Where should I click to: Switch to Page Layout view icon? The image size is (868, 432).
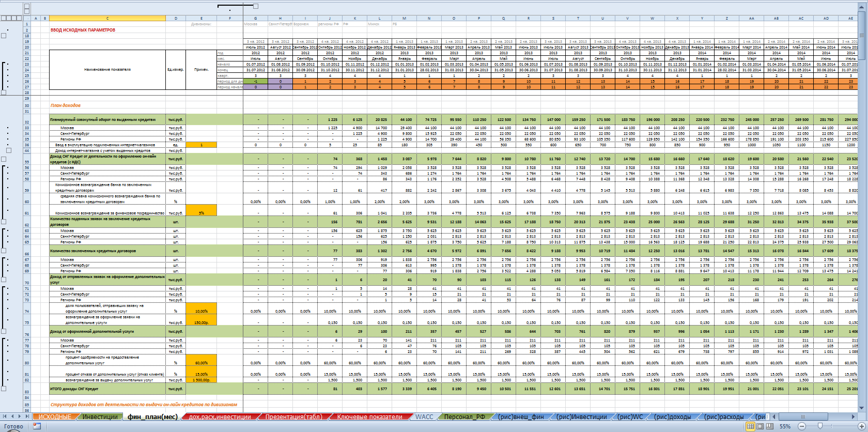pyautogui.click(x=760, y=426)
